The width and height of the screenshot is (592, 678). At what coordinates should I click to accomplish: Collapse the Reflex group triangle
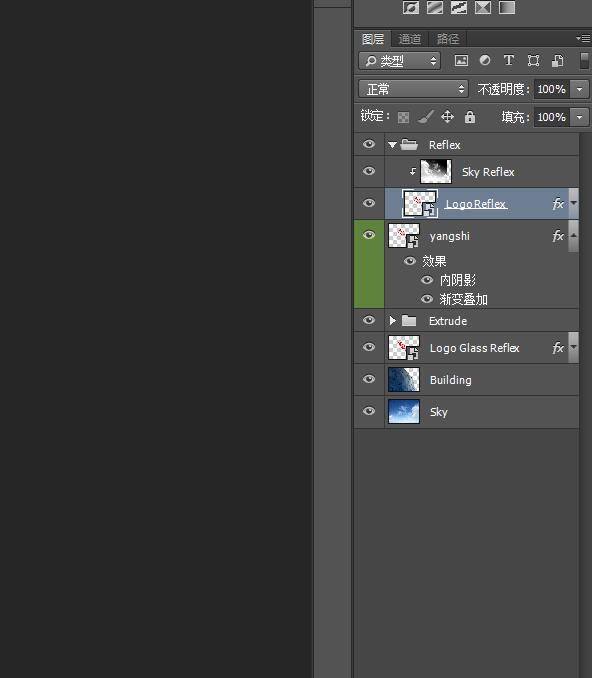[392, 145]
